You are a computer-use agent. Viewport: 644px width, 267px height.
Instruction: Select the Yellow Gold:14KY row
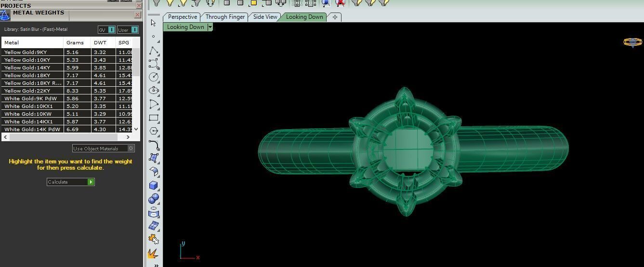67,67
